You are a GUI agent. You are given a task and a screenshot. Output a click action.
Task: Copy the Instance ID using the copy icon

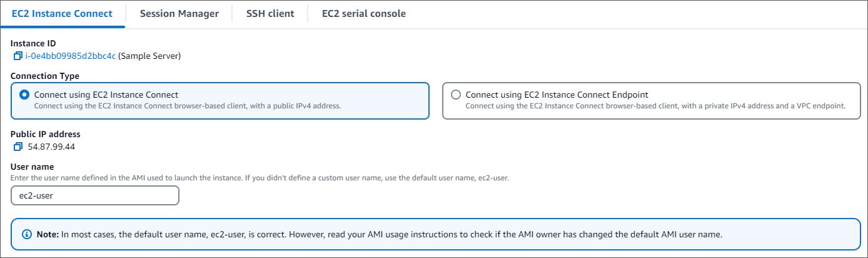click(18, 56)
